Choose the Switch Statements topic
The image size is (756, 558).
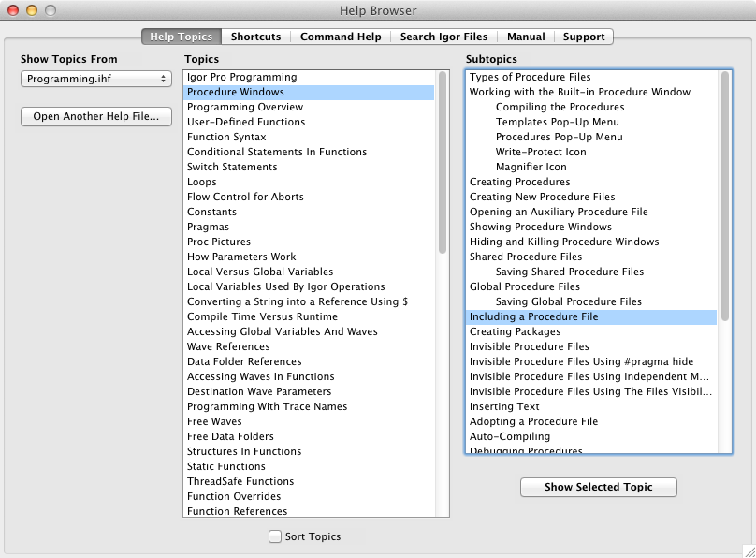[309, 167]
